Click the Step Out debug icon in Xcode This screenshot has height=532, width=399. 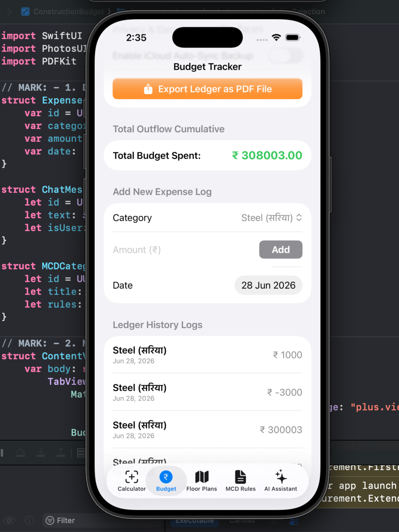coord(61,453)
